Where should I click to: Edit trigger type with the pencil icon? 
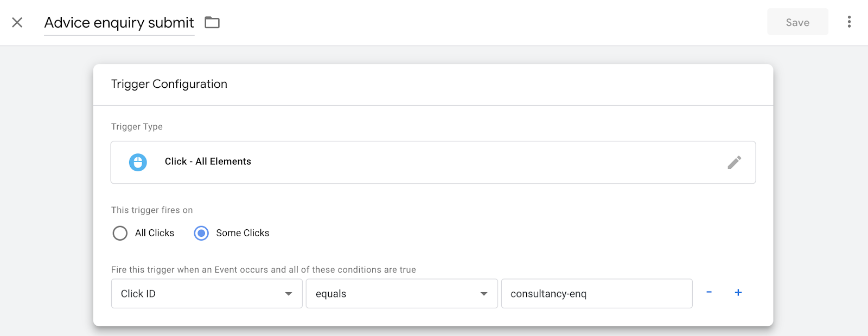point(734,163)
